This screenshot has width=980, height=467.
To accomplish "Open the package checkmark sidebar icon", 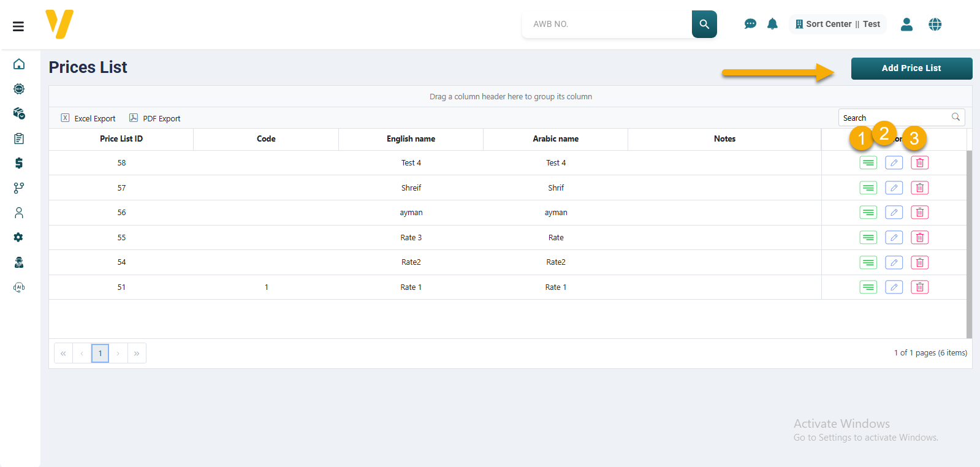I will click(19, 113).
